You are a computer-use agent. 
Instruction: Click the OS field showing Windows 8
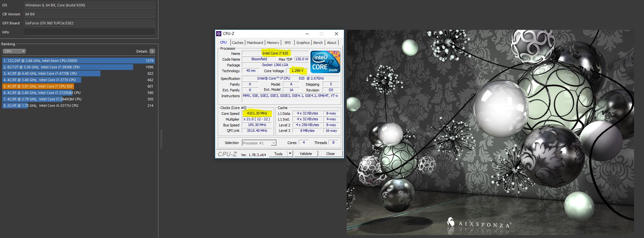89,5
